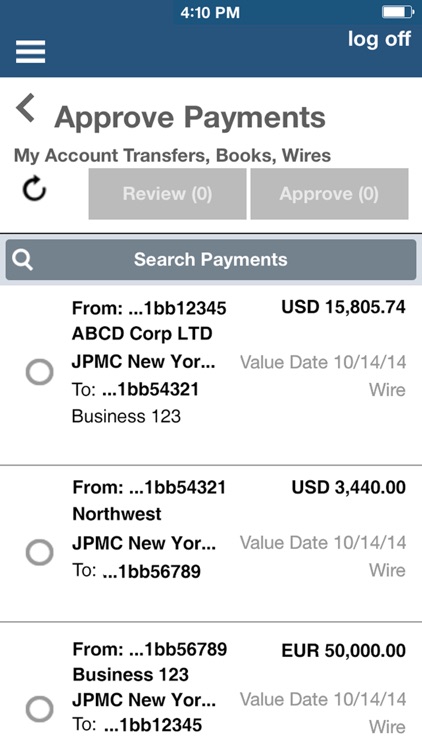This screenshot has height=750, width=422.
Task: Tap account number ...1bb56789 in the second payment
Action: click(x=151, y=571)
